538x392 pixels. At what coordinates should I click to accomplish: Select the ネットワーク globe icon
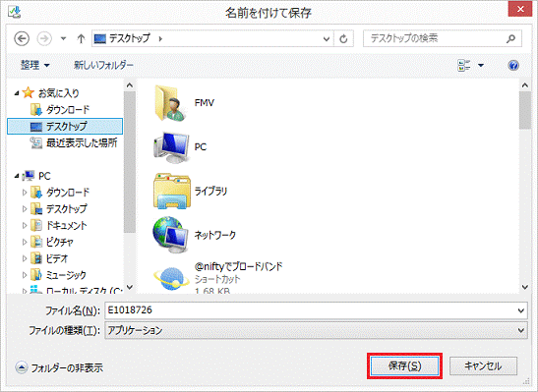click(170, 235)
